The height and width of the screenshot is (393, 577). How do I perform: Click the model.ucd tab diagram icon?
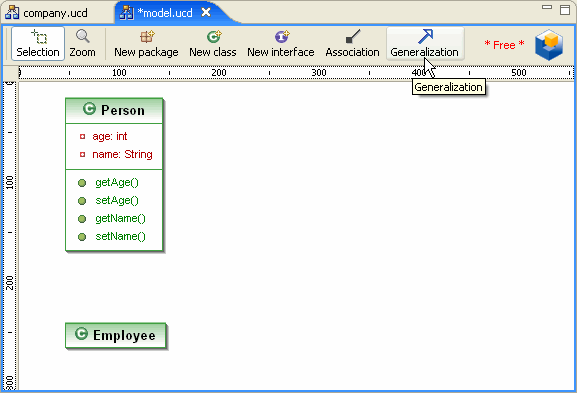127,13
